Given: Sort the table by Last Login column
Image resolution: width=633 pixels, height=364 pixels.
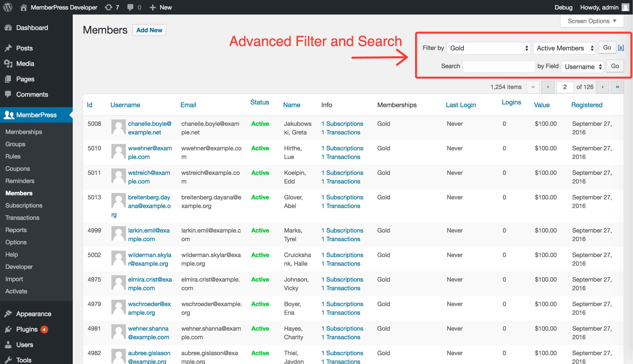Looking at the screenshot, I should point(461,105).
